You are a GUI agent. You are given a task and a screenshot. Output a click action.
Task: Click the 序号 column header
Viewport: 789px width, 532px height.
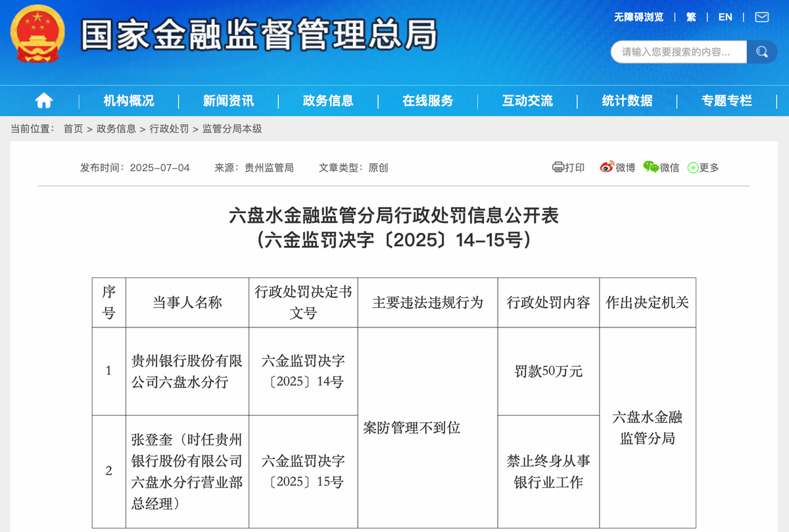tap(108, 302)
